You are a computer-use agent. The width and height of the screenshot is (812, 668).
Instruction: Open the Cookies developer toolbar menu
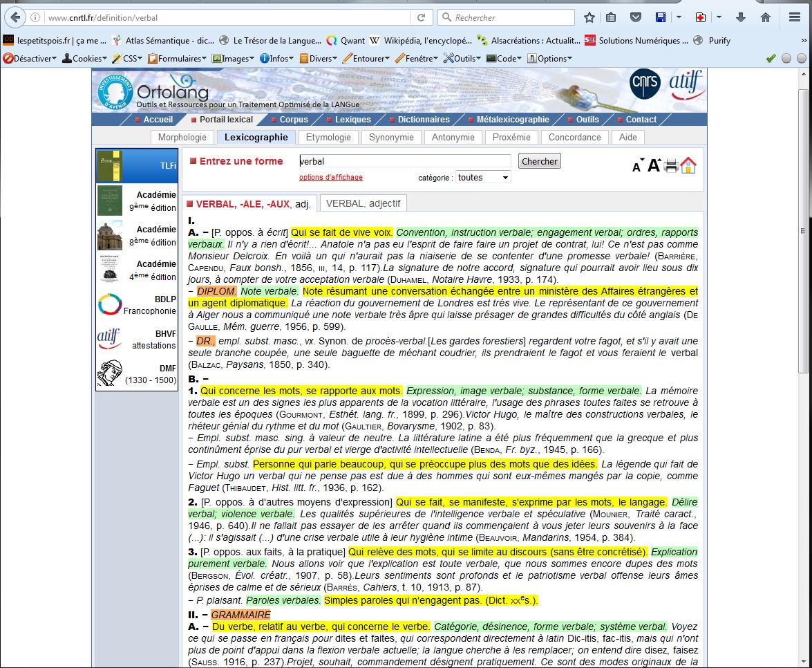pos(84,59)
